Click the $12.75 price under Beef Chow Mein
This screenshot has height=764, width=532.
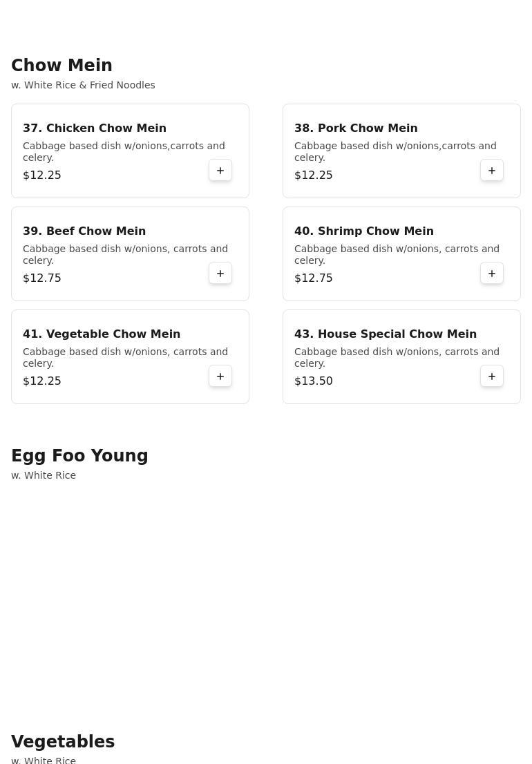pyautogui.click(x=42, y=278)
